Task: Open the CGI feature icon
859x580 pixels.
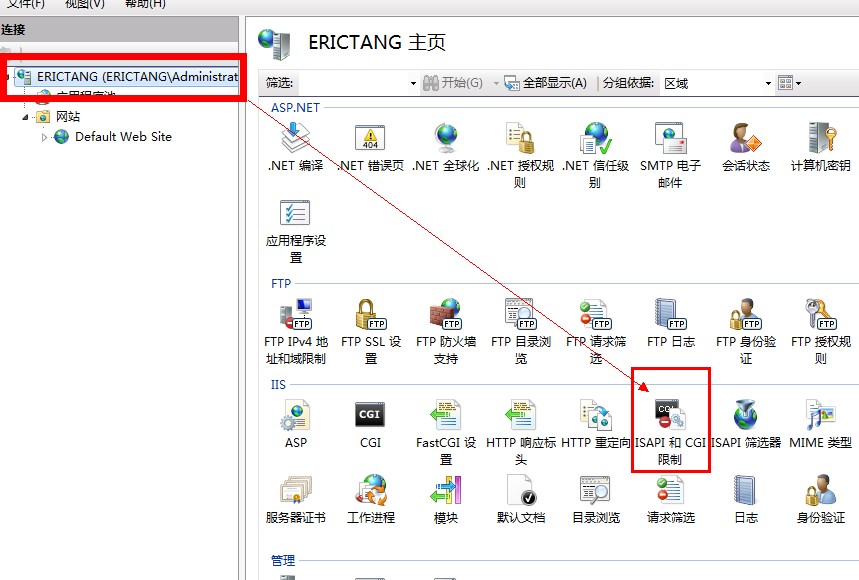Action: coord(370,424)
